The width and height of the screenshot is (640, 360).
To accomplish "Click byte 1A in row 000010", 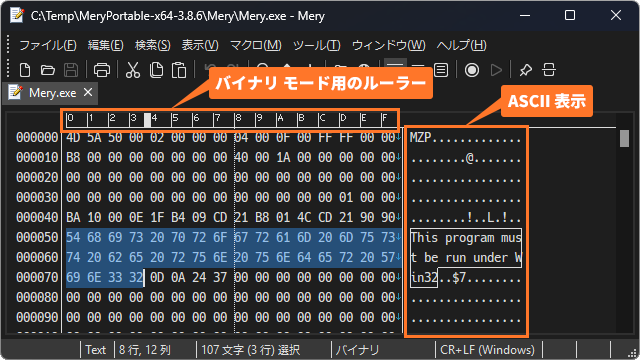I will (x=283, y=158).
